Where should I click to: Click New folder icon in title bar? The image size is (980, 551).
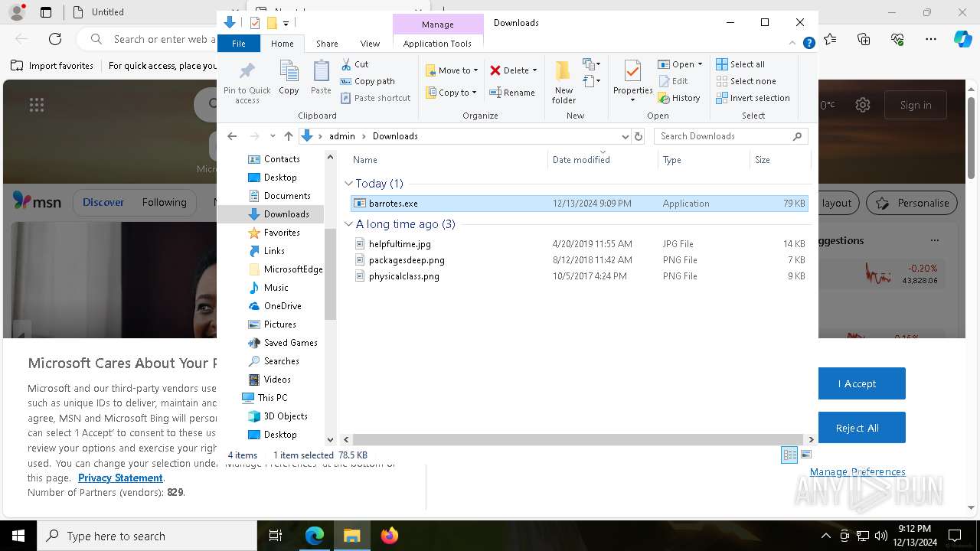tap(272, 23)
